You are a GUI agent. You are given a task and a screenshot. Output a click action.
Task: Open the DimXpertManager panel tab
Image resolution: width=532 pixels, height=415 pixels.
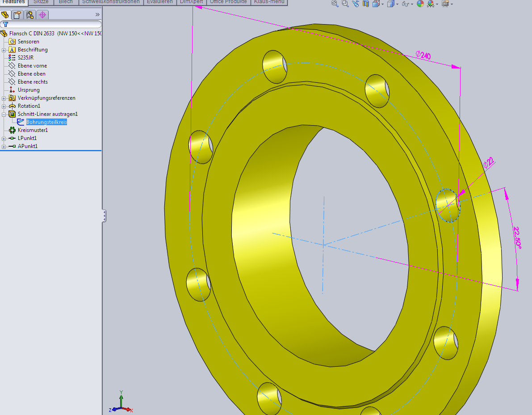42,15
